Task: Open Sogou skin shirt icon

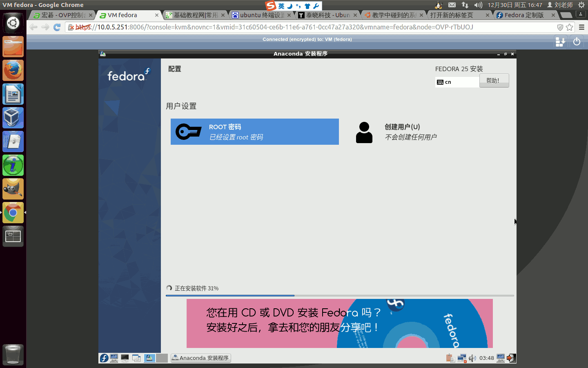Action: pos(307,6)
